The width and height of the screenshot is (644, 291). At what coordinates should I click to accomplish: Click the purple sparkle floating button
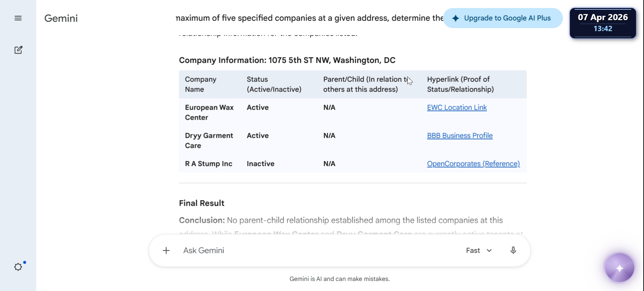[619, 268]
